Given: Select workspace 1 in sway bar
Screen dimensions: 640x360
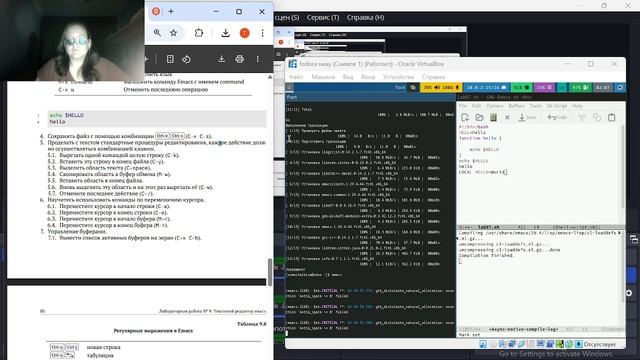Looking at the screenshot, I should point(289,87).
